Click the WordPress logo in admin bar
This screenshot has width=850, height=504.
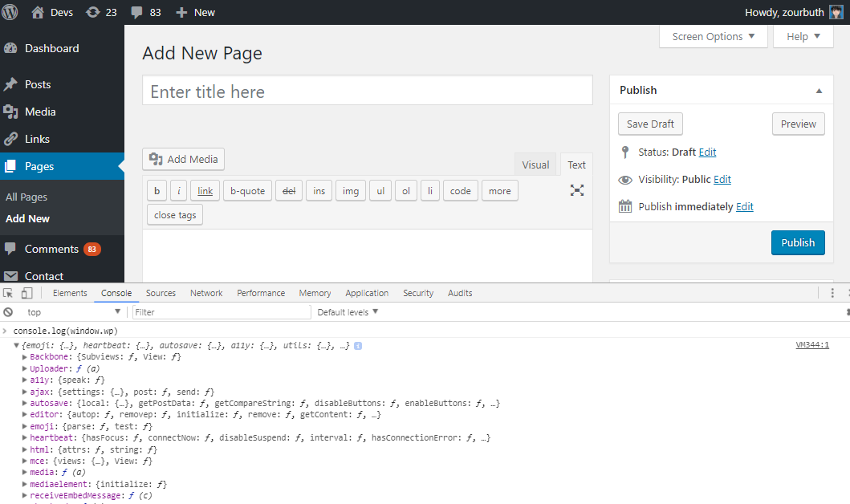[x=10, y=12]
